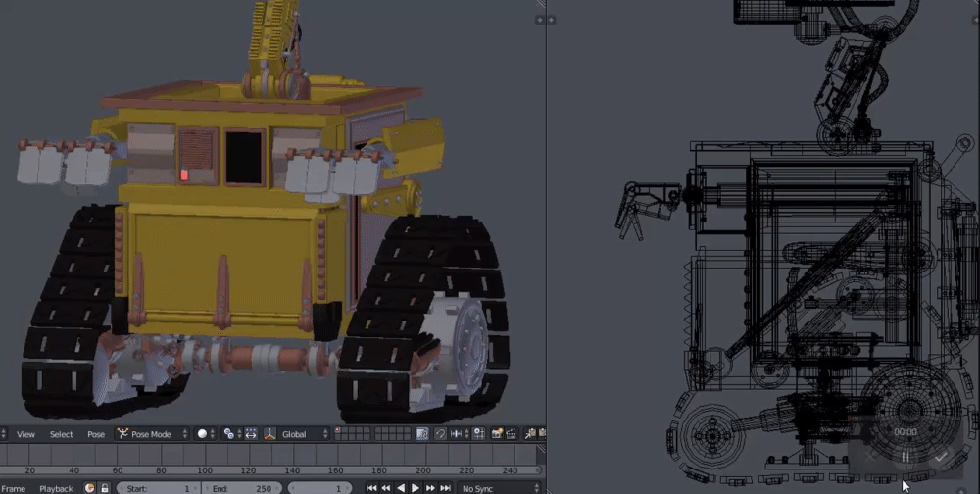Open the Playback menu in timeline
This screenshot has height=494, width=980.
(x=56, y=488)
